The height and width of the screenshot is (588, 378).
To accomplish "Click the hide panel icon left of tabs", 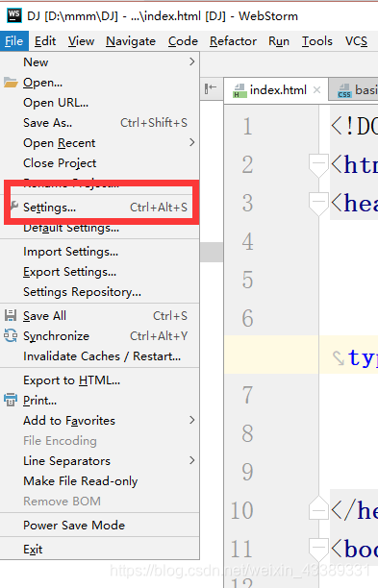I will [x=211, y=89].
